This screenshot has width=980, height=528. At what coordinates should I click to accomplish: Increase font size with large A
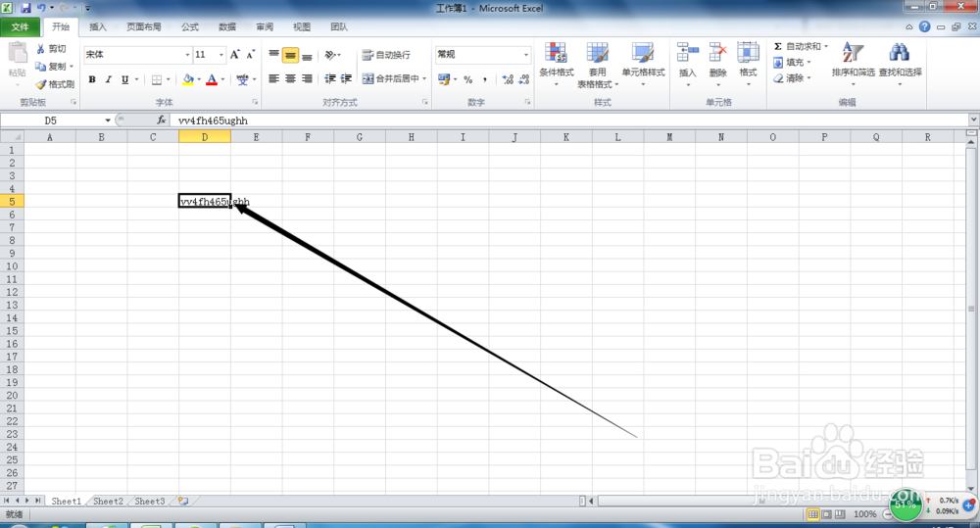[234, 54]
